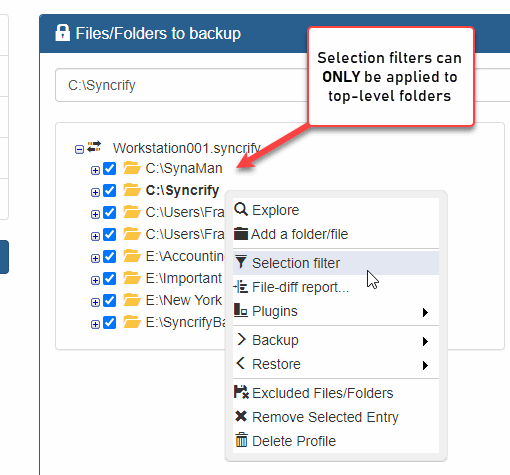Click the sync arrows icon beside Workstation001.syncrify
The height and width of the screenshot is (475, 510).
coord(94,147)
